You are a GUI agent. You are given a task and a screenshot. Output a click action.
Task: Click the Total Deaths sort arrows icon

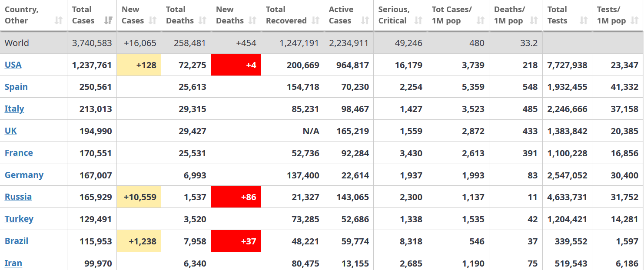[x=202, y=20]
